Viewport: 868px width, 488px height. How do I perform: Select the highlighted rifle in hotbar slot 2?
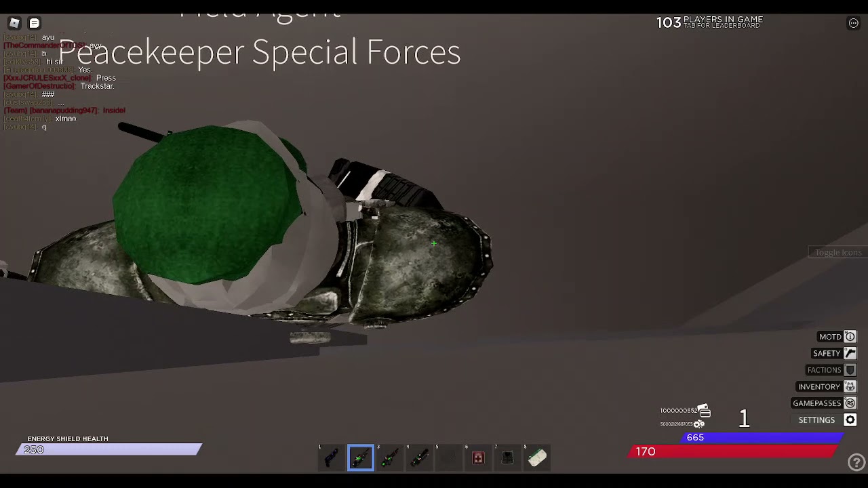coord(361,458)
